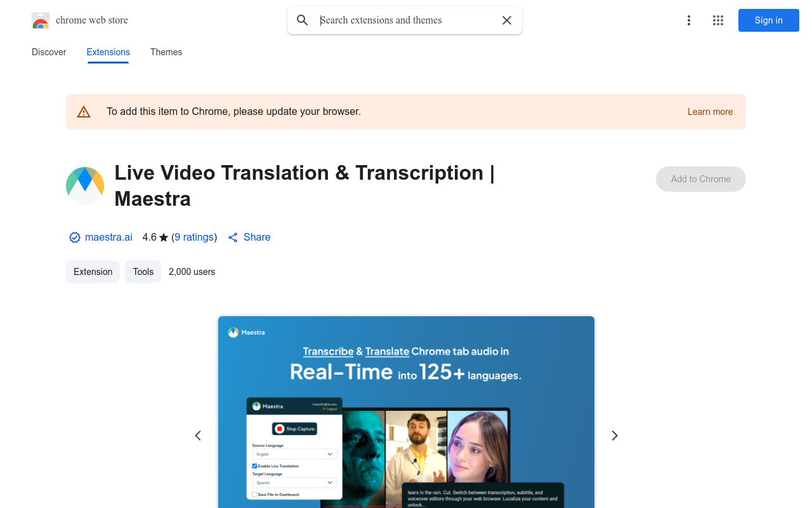Image resolution: width=812 pixels, height=508 pixels.
Task: Click the Stop Capture button in the screenshot
Action: click(294, 429)
